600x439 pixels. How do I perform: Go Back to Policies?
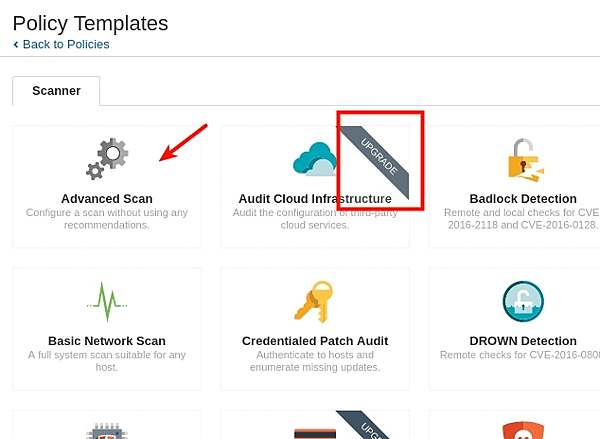[x=66, y=44]
